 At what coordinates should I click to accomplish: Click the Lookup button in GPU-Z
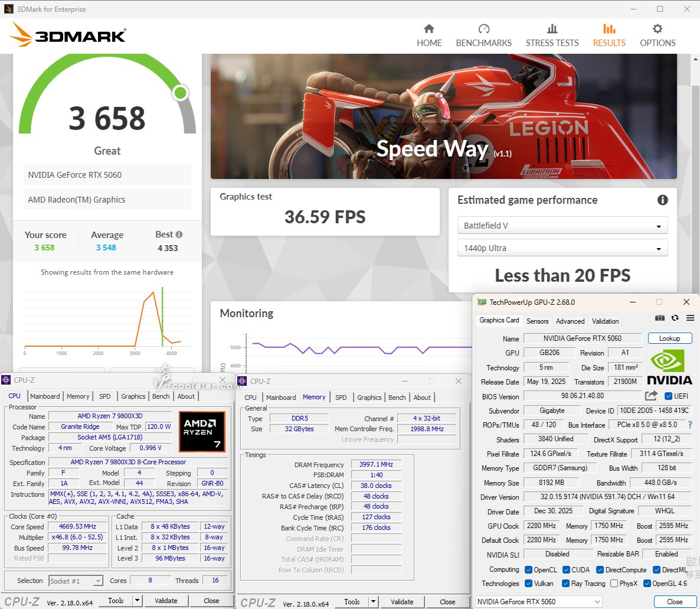(670, 338)
